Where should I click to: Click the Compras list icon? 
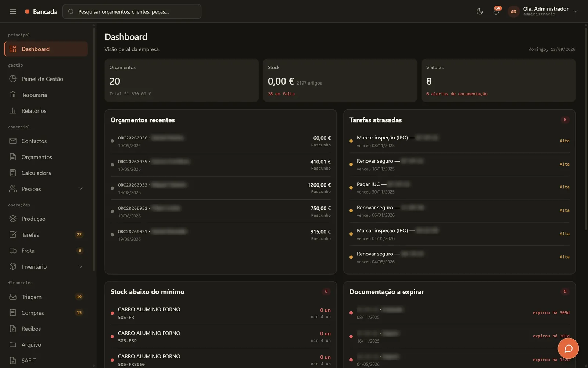13,312
